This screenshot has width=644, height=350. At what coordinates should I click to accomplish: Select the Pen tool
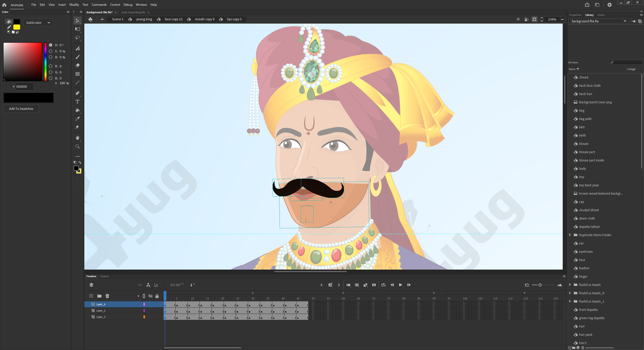tap(77, 93)
